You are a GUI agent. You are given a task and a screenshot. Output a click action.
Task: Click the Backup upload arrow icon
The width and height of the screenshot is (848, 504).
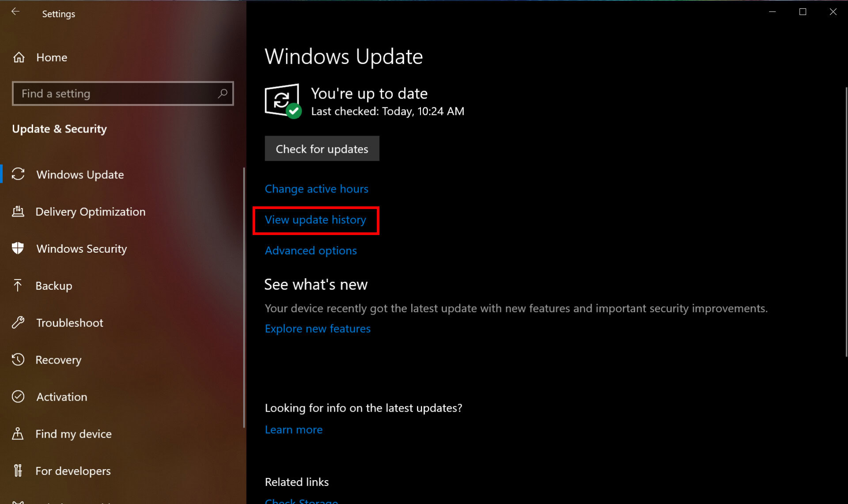coord(18,285)
